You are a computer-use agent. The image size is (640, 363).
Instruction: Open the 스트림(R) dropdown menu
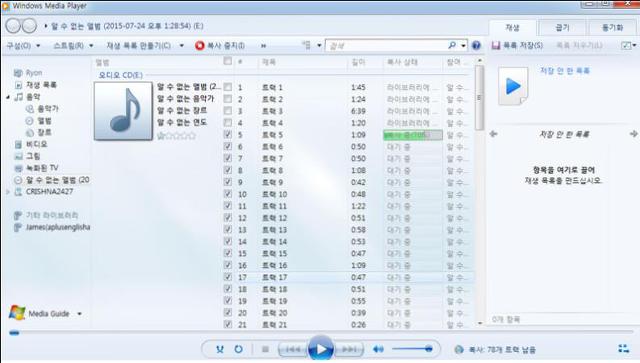[73, 45]
